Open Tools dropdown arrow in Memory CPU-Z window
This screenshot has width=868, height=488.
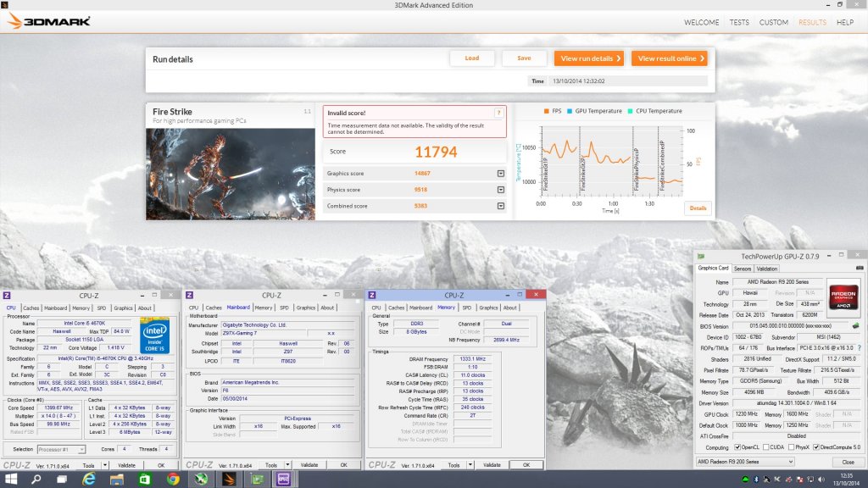point(470,465)
